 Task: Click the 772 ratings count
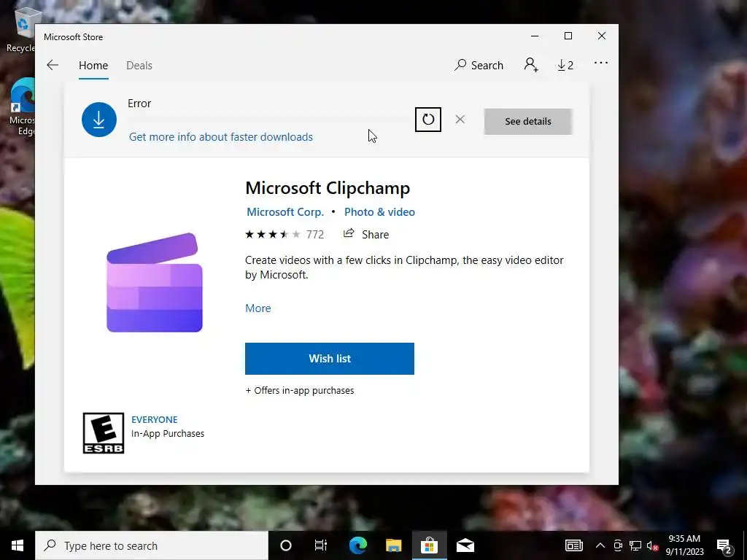click(x=315, y=234)
